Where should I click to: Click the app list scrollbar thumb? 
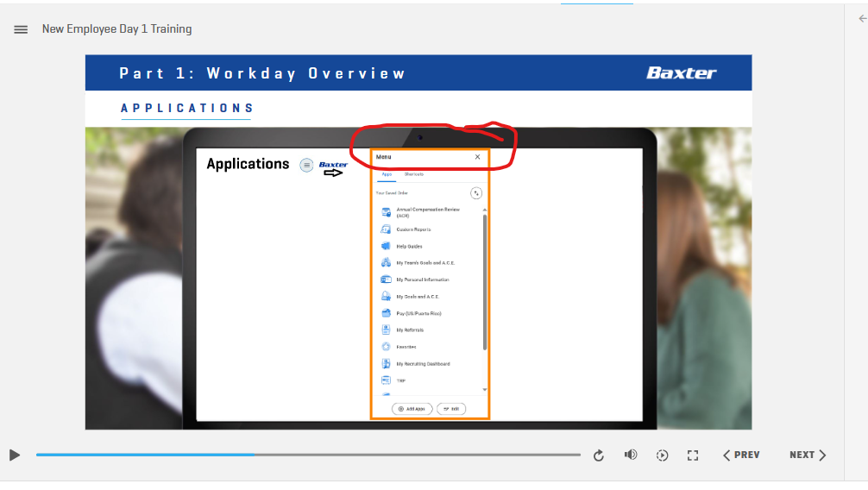coord(484,282)
